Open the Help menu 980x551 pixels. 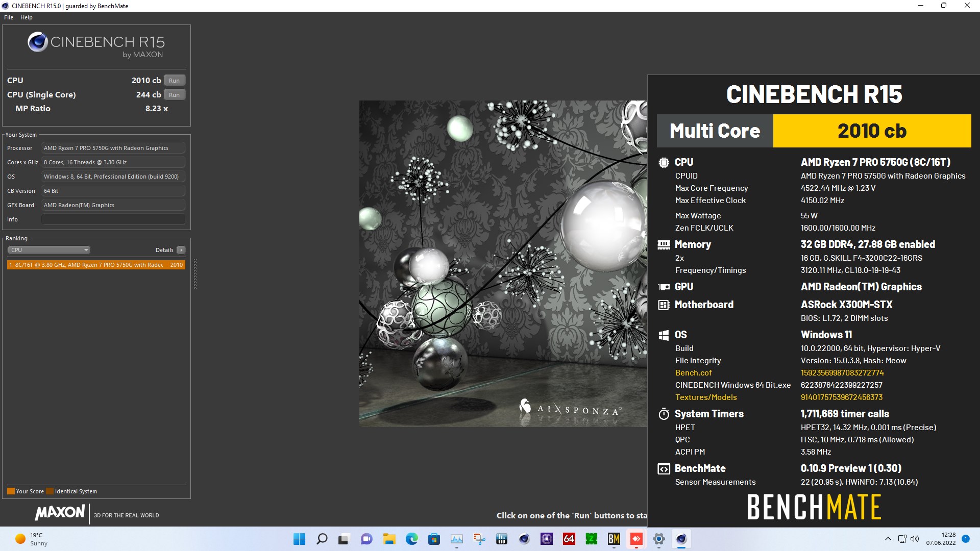click(x=27, y=17)
